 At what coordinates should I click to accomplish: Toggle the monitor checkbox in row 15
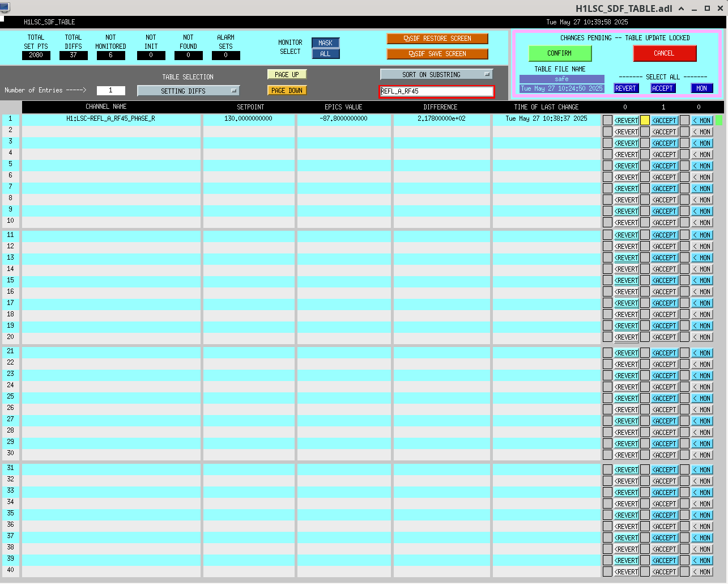click(x=684, y=280)
